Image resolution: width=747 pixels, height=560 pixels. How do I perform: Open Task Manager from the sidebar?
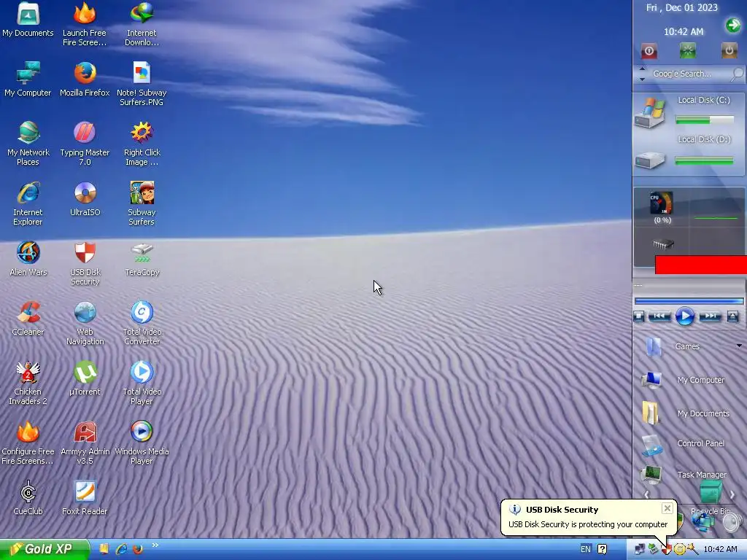[684, 475]
